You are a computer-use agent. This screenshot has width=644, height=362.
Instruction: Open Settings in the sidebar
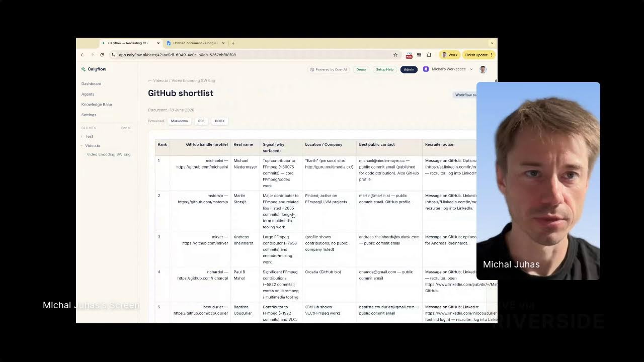pyautogui.click(x=89, y=115)
